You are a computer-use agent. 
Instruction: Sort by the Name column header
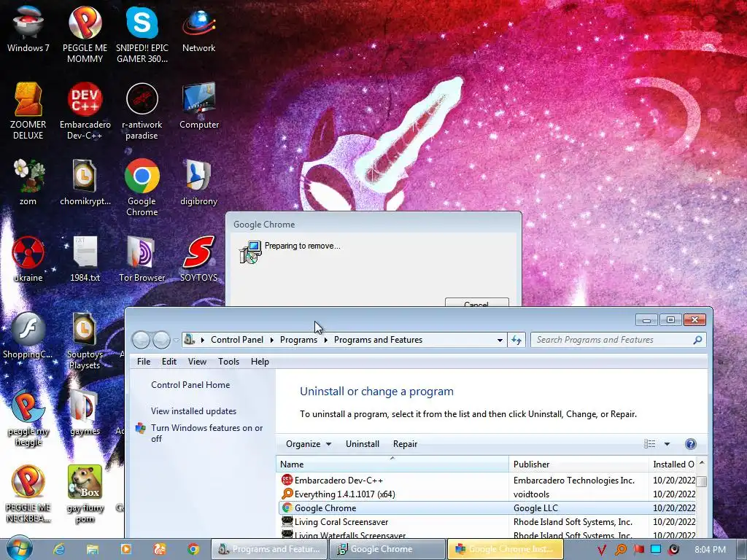[x=392, y=464]
